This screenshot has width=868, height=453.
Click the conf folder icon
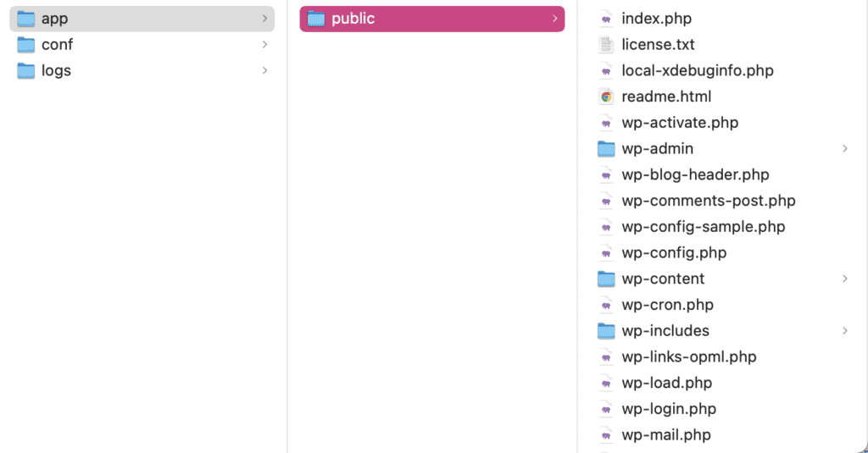[x=25, y=45]
